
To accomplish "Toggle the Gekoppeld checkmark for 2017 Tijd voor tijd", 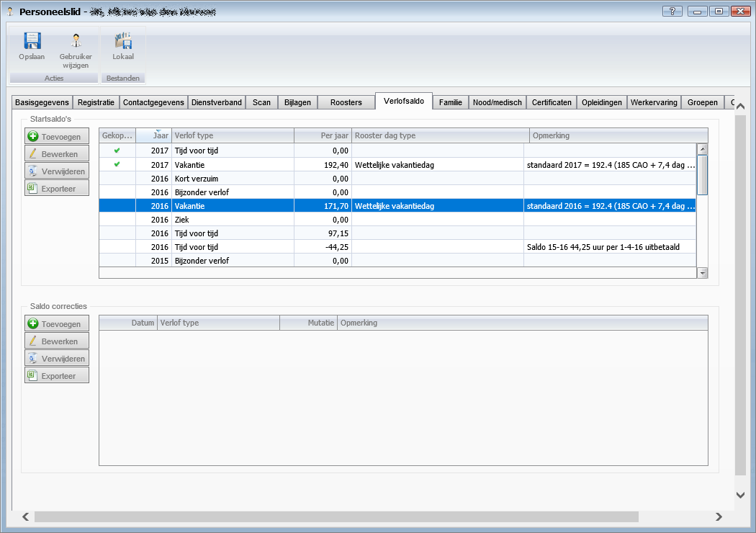I will (x=117, y=151).
